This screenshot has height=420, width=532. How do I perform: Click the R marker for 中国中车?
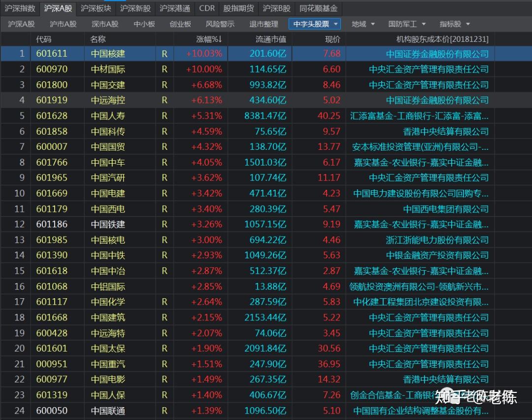click(165, 162)
